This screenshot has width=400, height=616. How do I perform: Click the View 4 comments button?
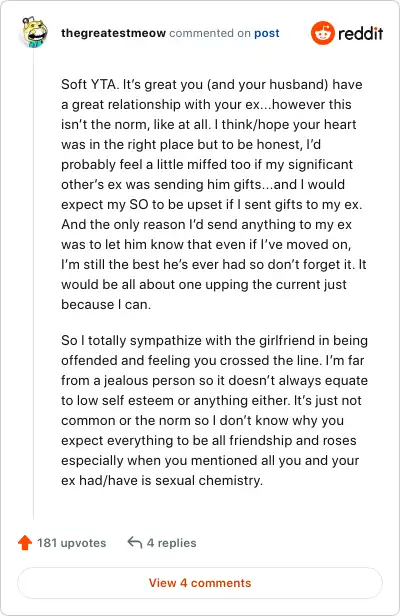(x=200, y=583)
